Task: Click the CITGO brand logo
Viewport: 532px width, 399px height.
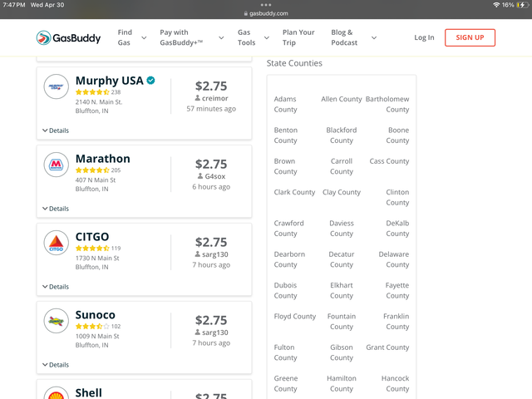Action: (57, 243)
